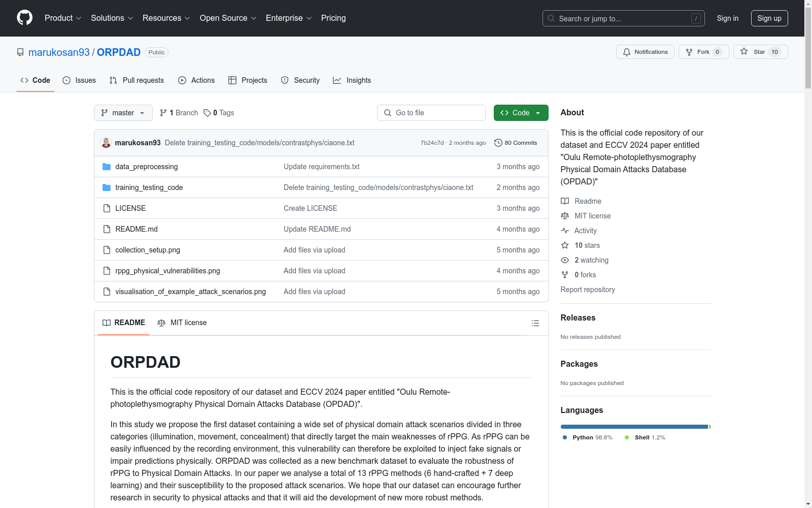Open marukosan93 owner profile link
Viewport: 812px width, 508px height.
point(59,52)
